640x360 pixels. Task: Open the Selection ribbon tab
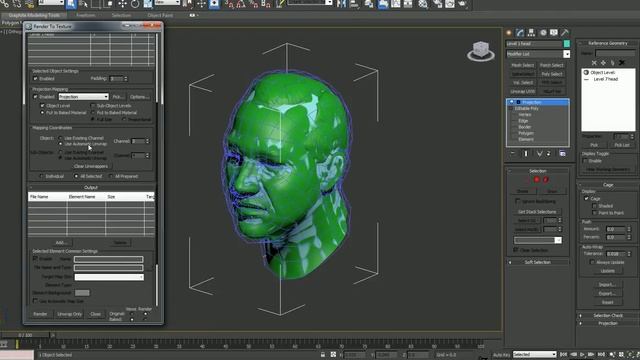tap(121, 16)
